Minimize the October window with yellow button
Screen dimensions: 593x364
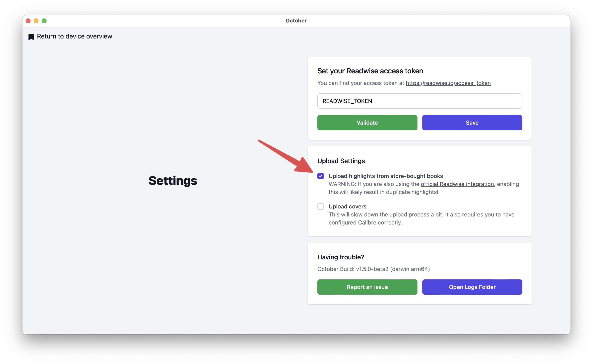(36, 21)
